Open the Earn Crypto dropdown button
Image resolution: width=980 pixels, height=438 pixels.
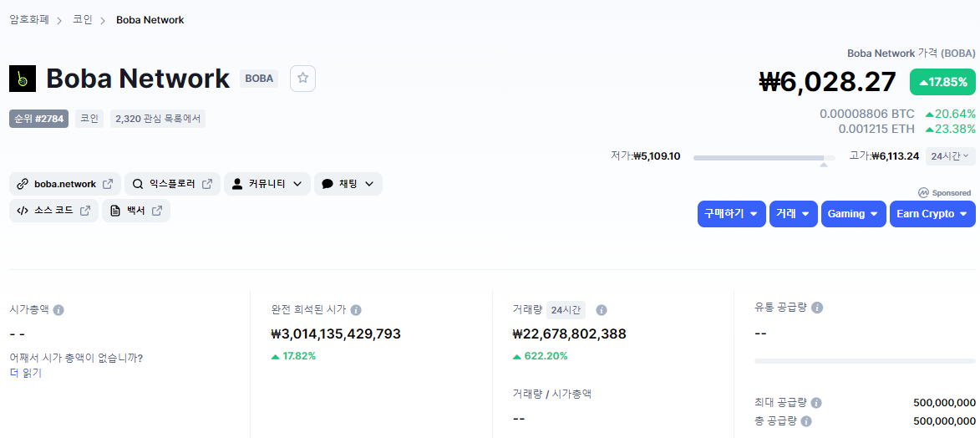tap(932, 214)
